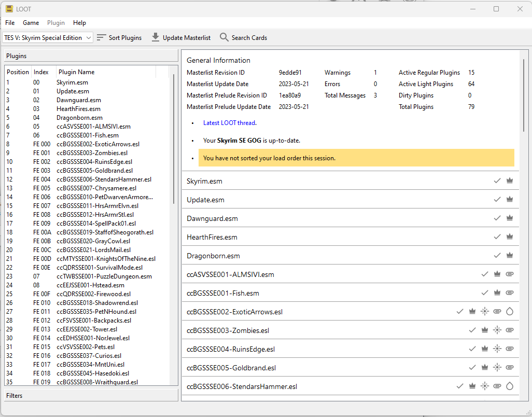Click the plugin list vertical scrollbar
Viewport: 532px width, 417px height.
[x=174, y=139]
